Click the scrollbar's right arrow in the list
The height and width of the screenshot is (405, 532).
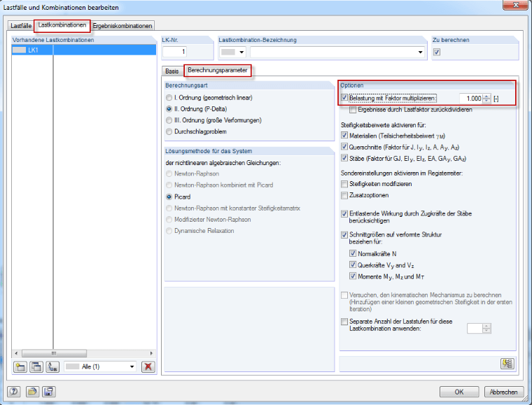pyautogui.click(x=151, y=353)
